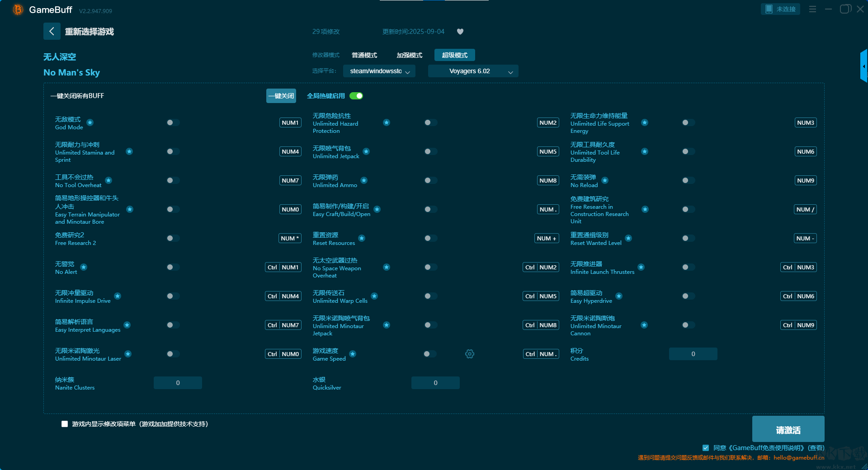The height and width of the screenshot is (470, 868).
Task: Click the 请激活 activate button
Action: (788, 429)
